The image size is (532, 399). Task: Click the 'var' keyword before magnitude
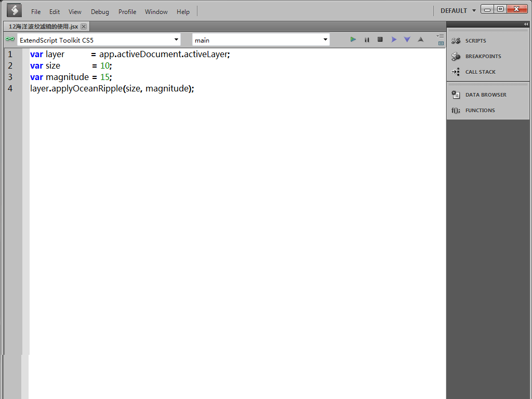coord(36,77)
